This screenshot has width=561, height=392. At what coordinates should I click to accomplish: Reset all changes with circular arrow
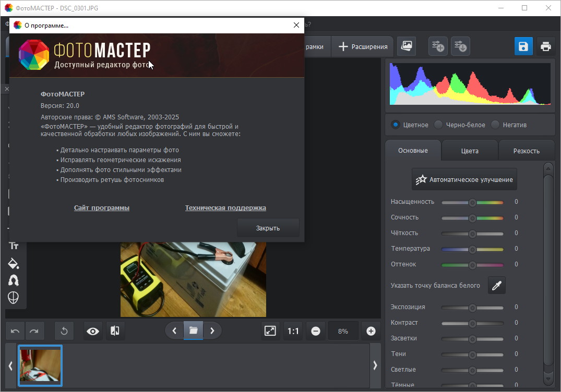(64, 331)
